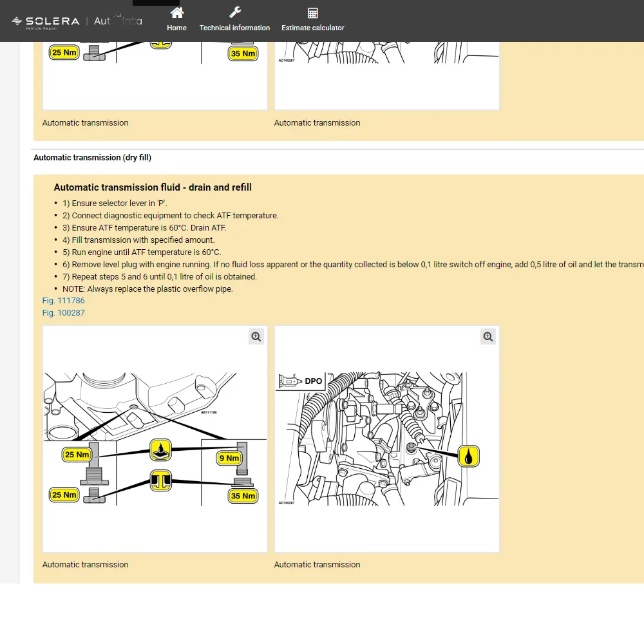644x644 pixels.
Task: Click the drain plug fluid symbol icon
Action: pos(160,450)
